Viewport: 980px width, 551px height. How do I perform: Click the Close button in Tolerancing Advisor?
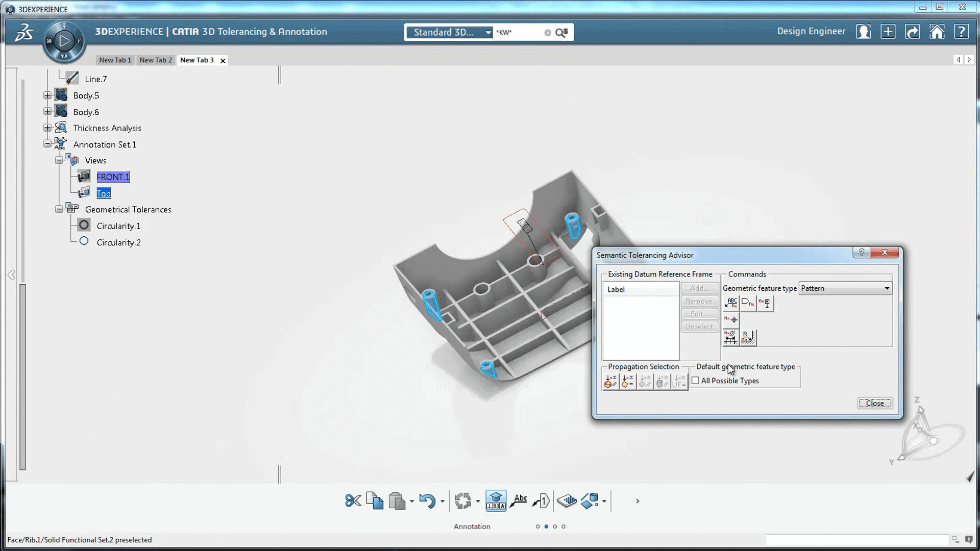875,403
